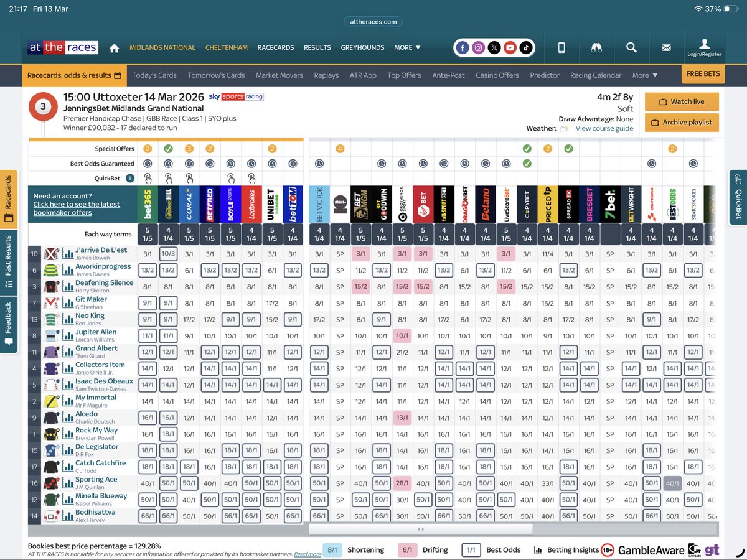This screenshot has height=560, width=747.
Task: Open Jupiter Allen horse link
Action: click(96, 332)
